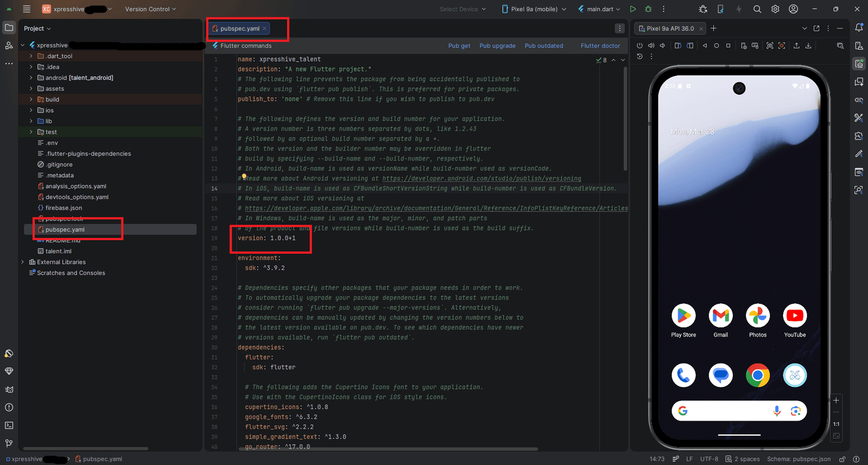
Task: Add a new running device tab
Action: (x=713, y=28)
